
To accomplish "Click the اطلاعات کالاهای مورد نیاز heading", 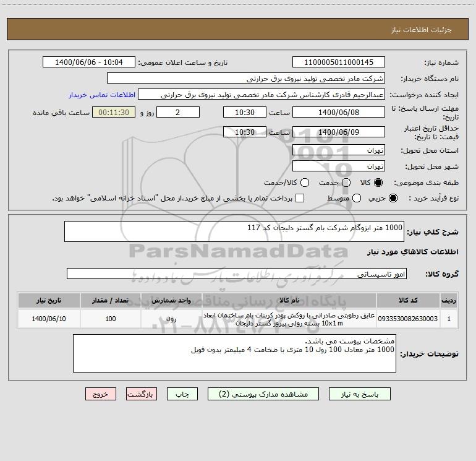I will click(x=412, y=252).
